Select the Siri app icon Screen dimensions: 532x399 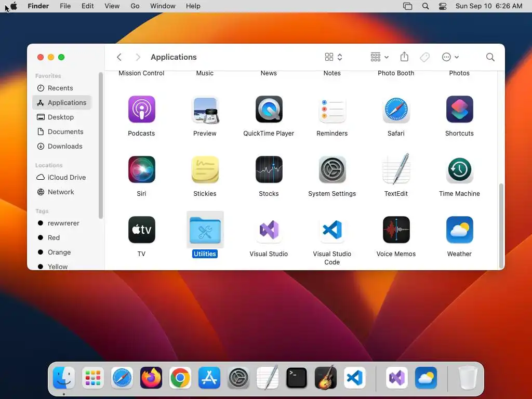[x=141, y=169]
